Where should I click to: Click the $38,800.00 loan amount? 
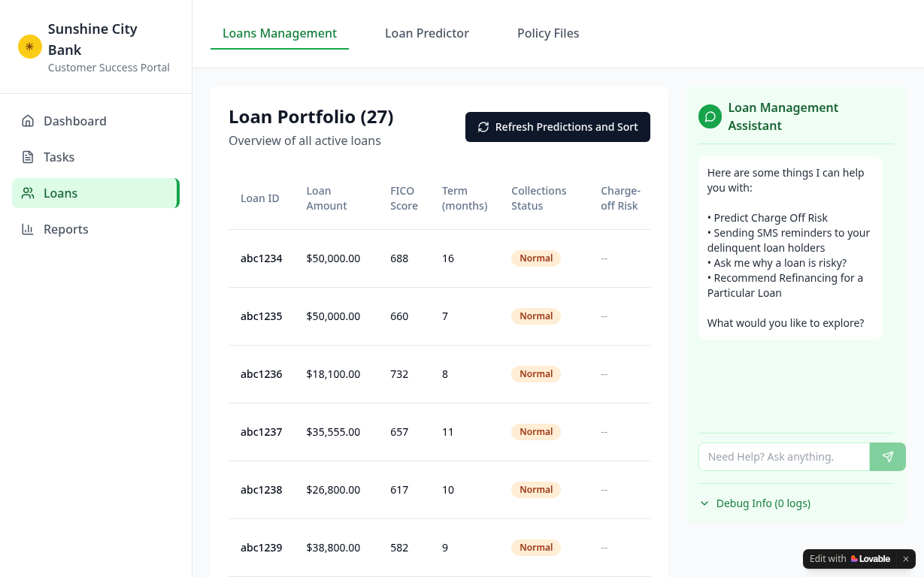click(x=333, y=548)
